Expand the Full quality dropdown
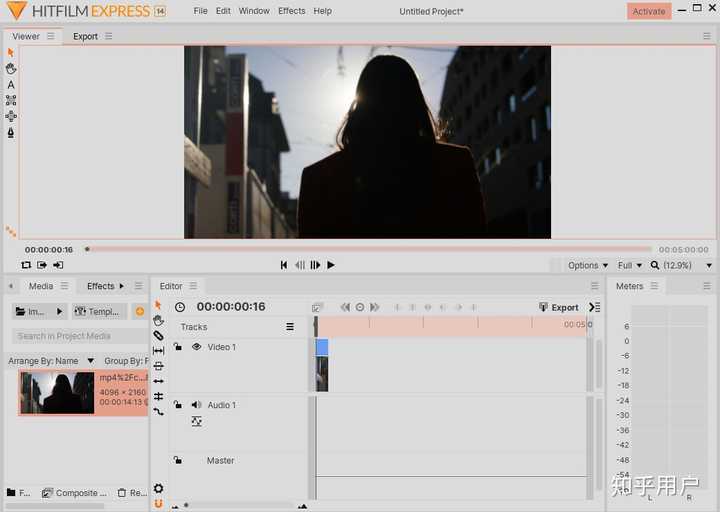720x512 pixels. pos(629,266)
